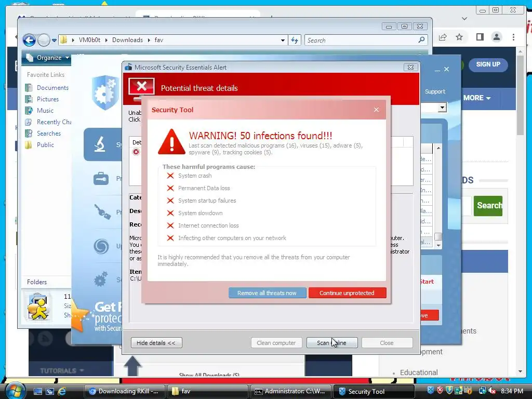Click Show All Downloads link

pos(209,375)
